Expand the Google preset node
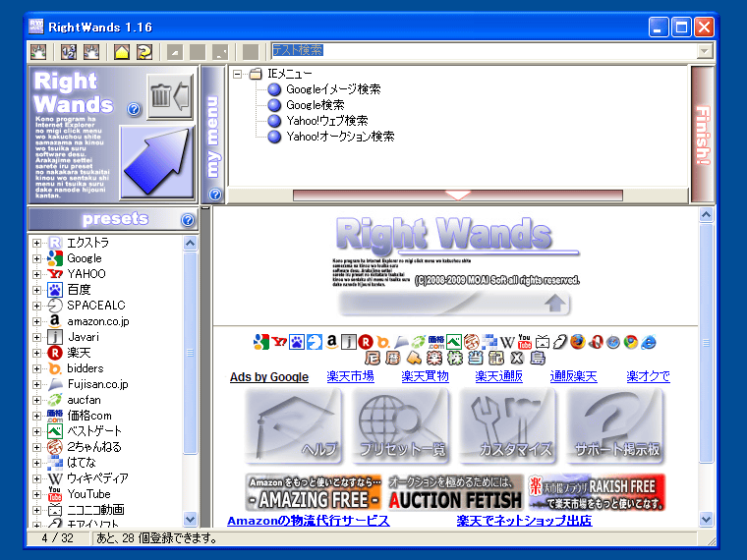Image resolution: width=747 pixels, height=560 pixels. (36, 258)
